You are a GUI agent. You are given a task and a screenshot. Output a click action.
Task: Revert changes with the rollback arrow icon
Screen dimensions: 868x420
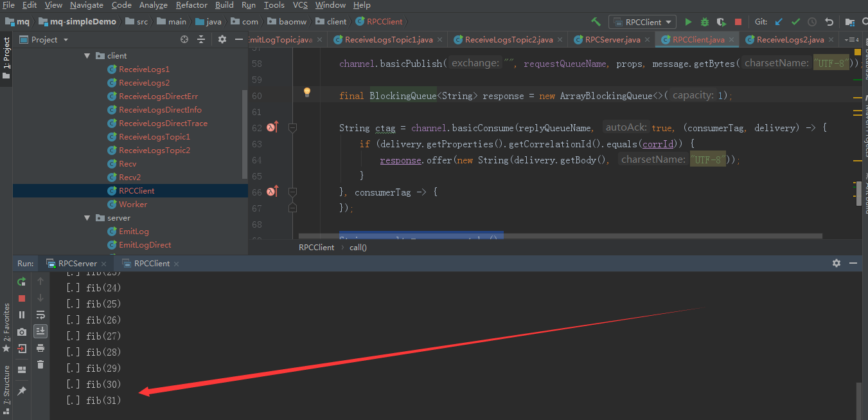[x=829, y=22]
